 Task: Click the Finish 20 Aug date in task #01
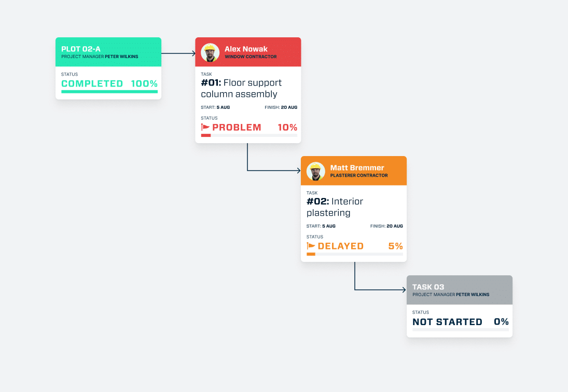281,107
